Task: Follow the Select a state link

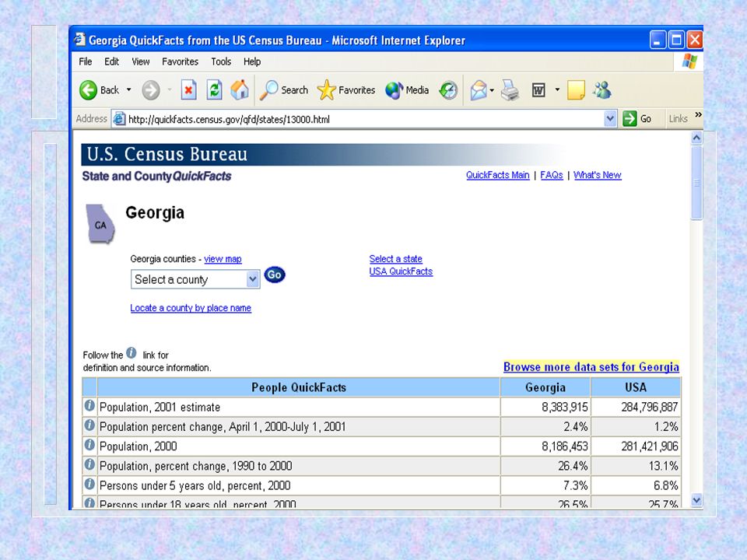Action: [396, 258]
